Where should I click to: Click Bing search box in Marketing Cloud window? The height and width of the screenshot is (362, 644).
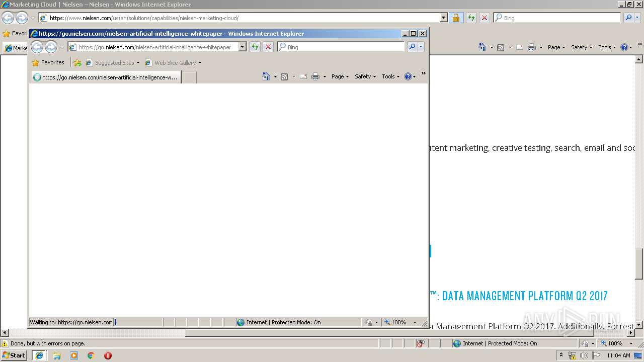coord(557,18)
